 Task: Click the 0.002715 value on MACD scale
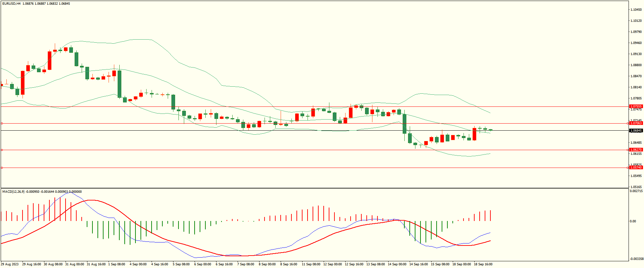coord(636,191)
